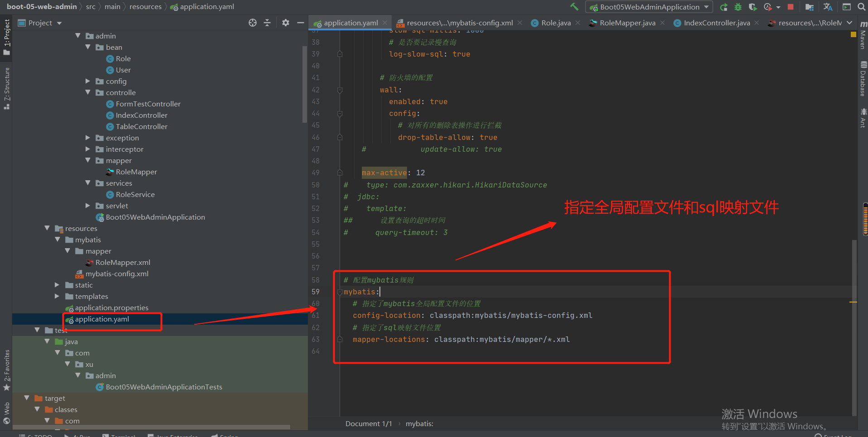Collapse the target folder
868x437 pixels.
point(27,398)
